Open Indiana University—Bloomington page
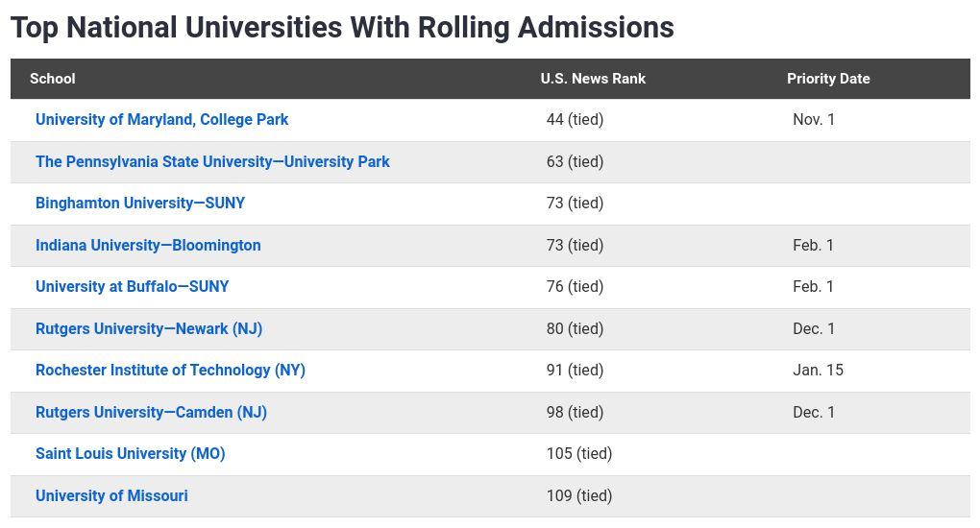The width and height of the screenshot is (980, 528). click(148, 245)
